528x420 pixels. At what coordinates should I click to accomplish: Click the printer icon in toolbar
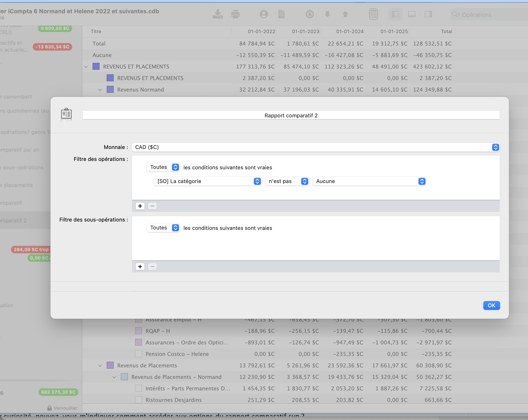point(235,14)
